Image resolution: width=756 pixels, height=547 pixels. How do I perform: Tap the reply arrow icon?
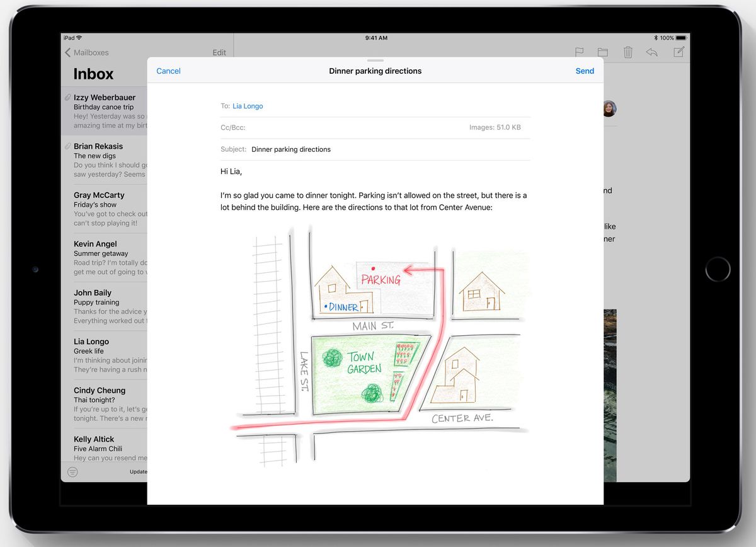(651, 52)
